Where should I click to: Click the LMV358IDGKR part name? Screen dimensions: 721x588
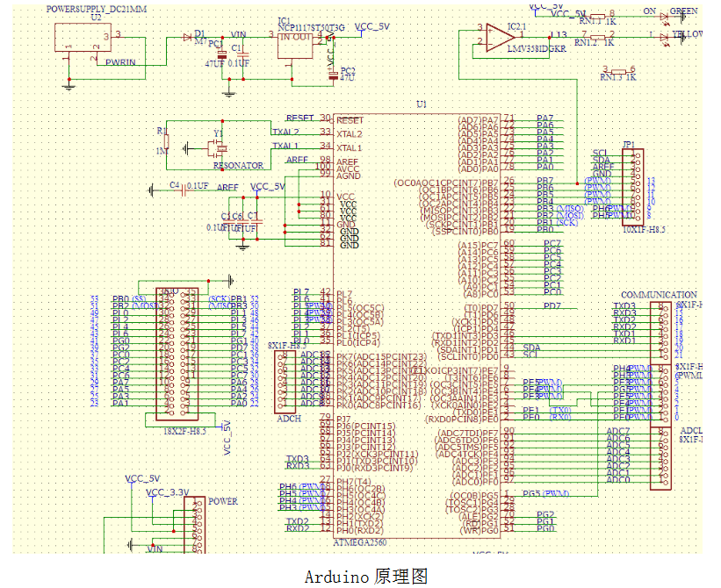tap(537, 48)
